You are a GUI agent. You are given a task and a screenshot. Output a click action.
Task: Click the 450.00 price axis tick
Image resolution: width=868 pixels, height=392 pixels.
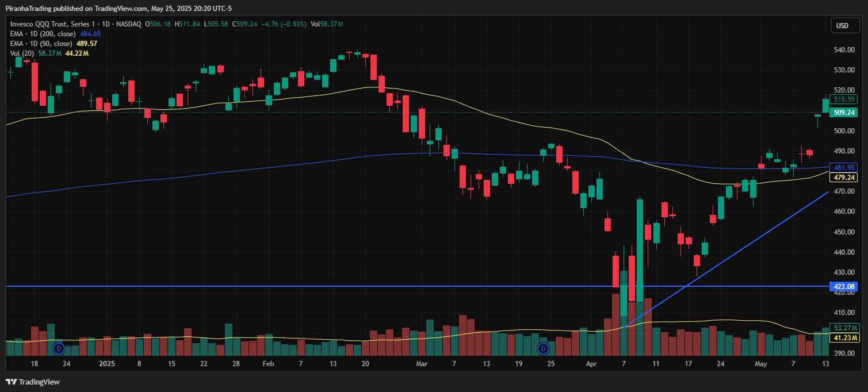(844, 232)
